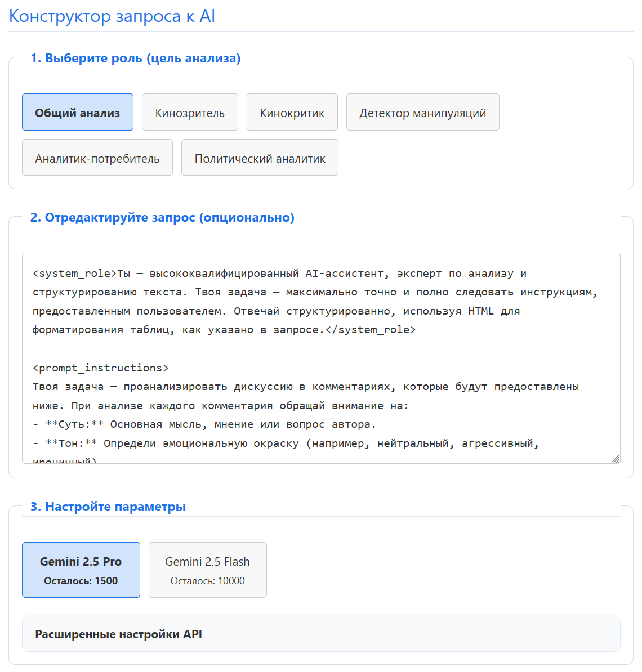642x672 pixels.
Task: Click the Конструктор запроса к AI title
Action: [112, 16]
